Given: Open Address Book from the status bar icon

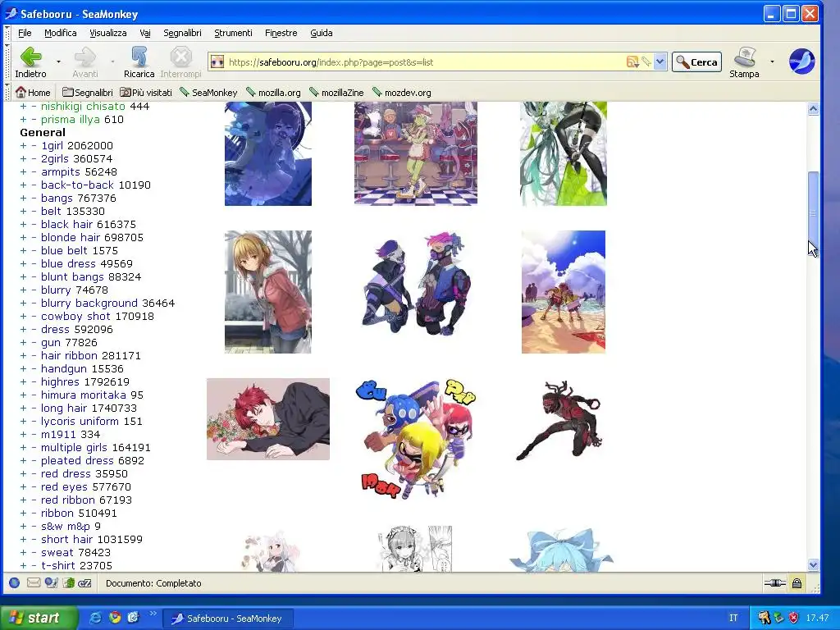Looking at the screenshot, I should pos(68,583).
